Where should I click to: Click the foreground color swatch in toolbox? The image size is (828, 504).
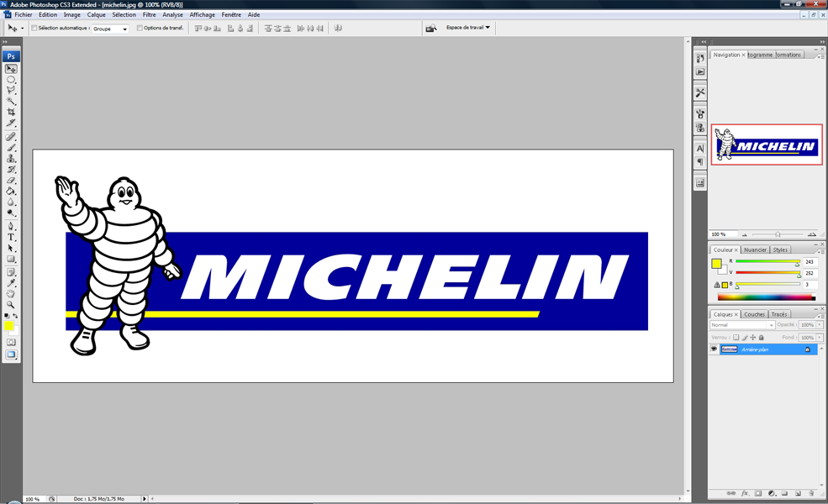pos(9,326)
